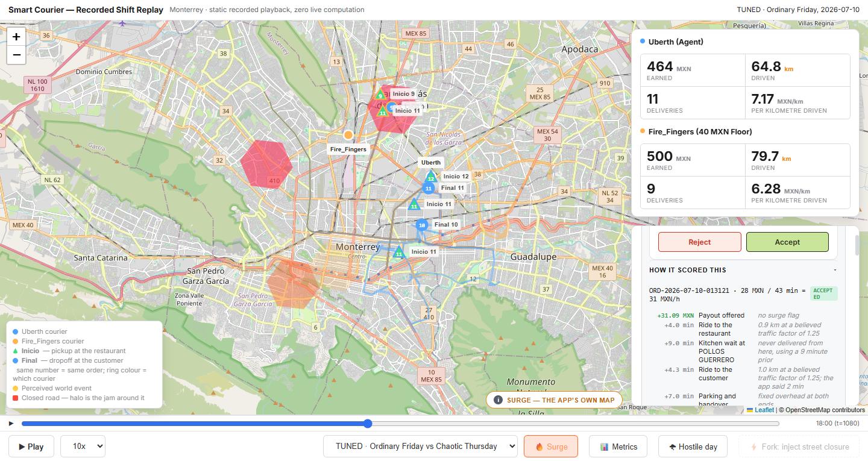Open the TUNED scenario comparison dropdown
Image resolution: width=868 pixels, height=461 pixels.
pos(420,447)
